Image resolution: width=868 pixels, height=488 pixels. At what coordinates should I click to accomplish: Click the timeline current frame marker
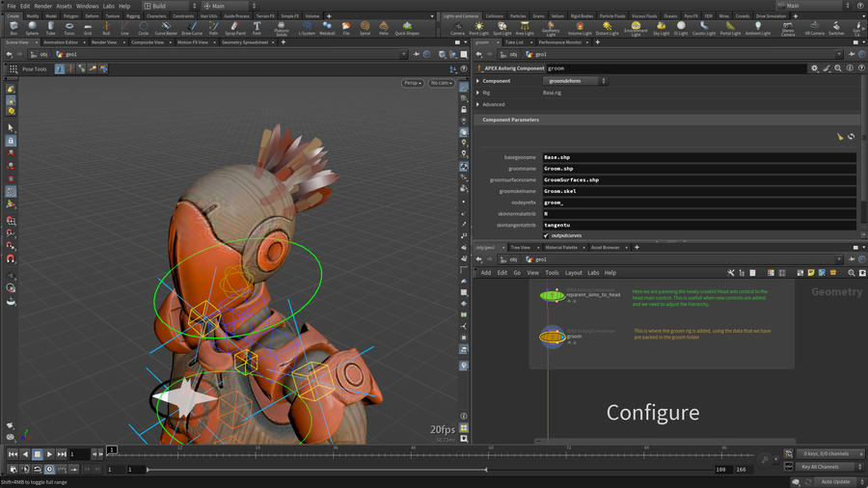(x=112, y=449)
